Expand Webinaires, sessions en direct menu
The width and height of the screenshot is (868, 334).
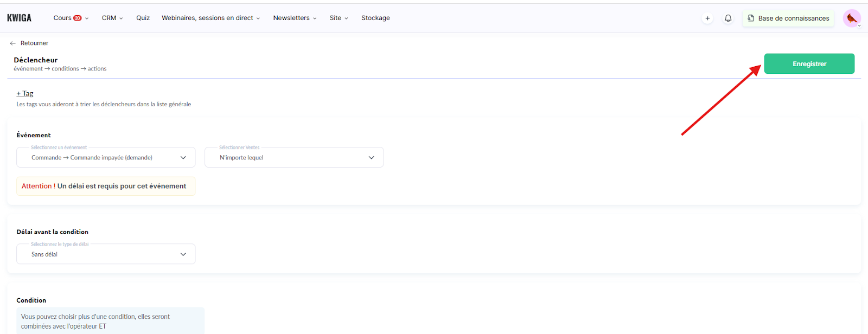click(x=210, y=18)
